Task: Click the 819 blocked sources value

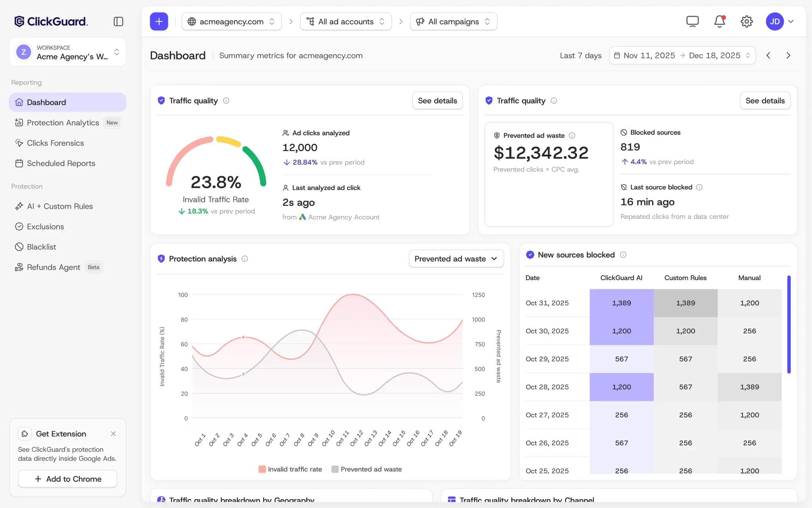Action: [x=630, y=147]
